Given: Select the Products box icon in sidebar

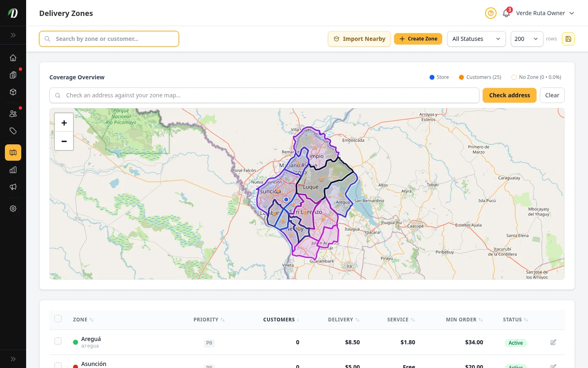Looking at the screenshot, I should (x=13, y=92).
